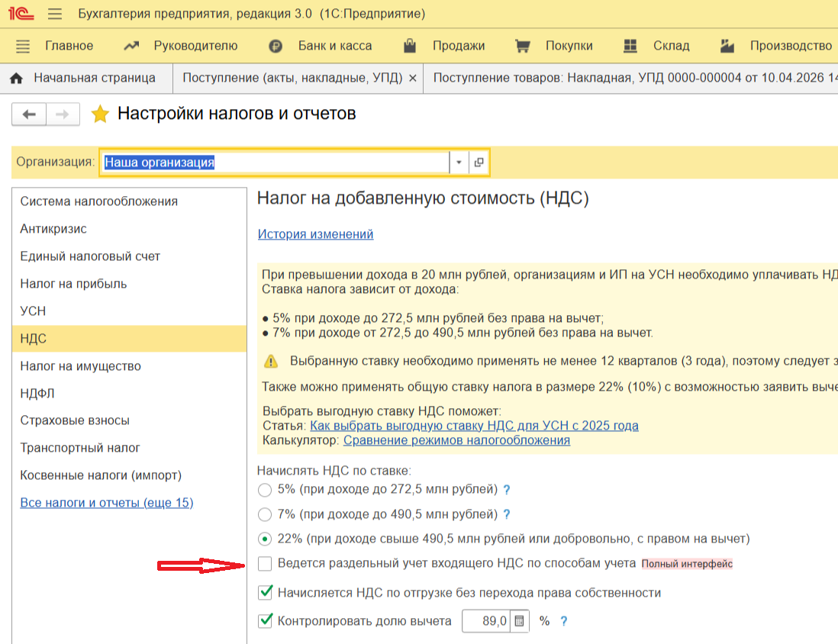The height and width of the screenshot is (644, 838).
Task: Select Транспортный налог in the sidebar
Action: tap(129, 448)
